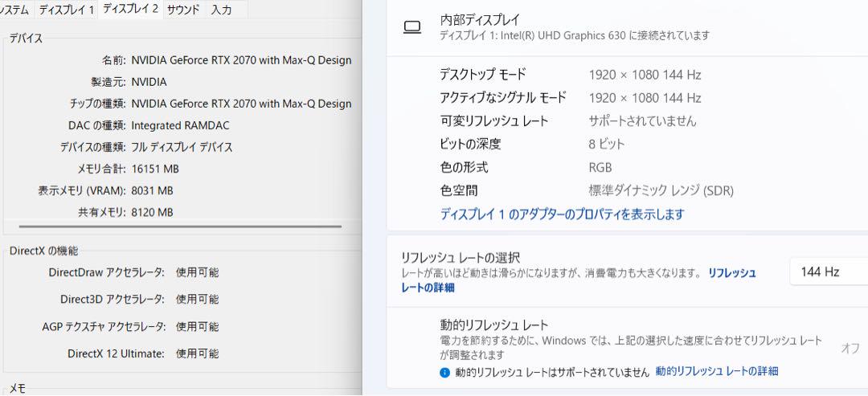868x396 pixels.
Task: Click the internal display monitor icon
Action: click(412, 27)
